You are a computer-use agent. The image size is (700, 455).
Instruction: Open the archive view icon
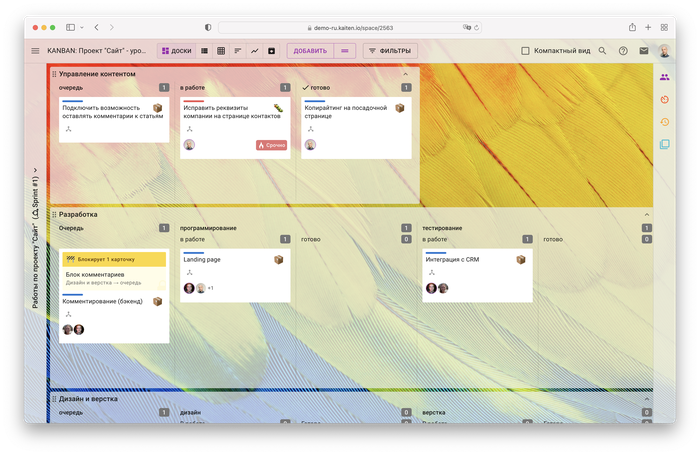point(271,50)
